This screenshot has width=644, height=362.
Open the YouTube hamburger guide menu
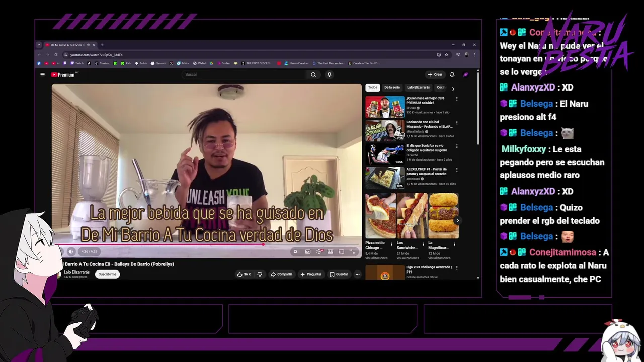[42, 75]
